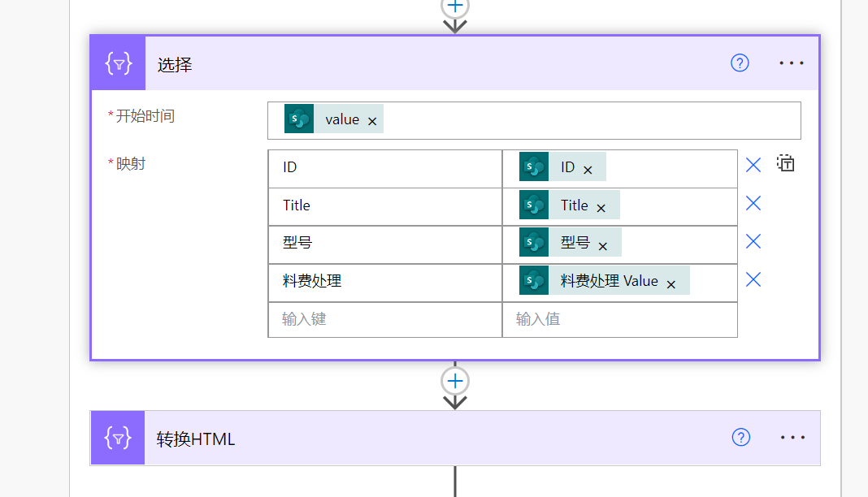Open the 转换HTML action ellipsis menu
The width and height of the screenshot is (868, 497).
pos(792,438)
